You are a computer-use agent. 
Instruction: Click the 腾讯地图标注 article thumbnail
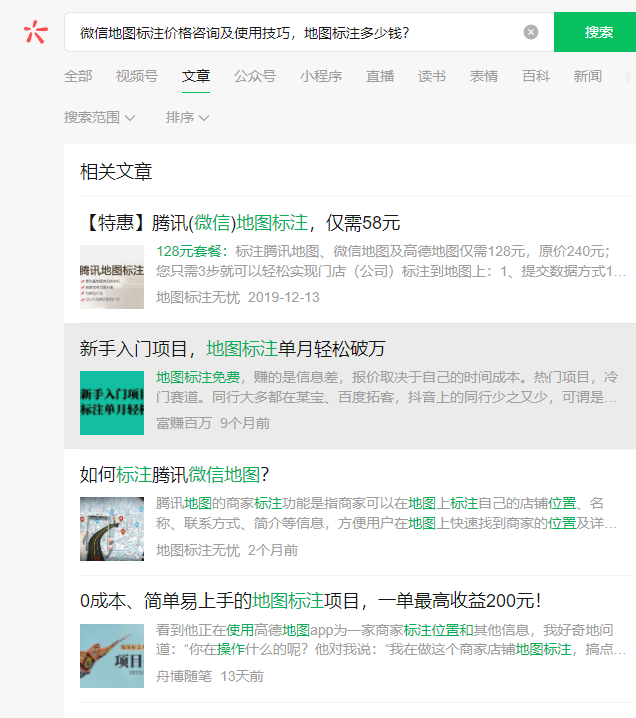(112, 277)
